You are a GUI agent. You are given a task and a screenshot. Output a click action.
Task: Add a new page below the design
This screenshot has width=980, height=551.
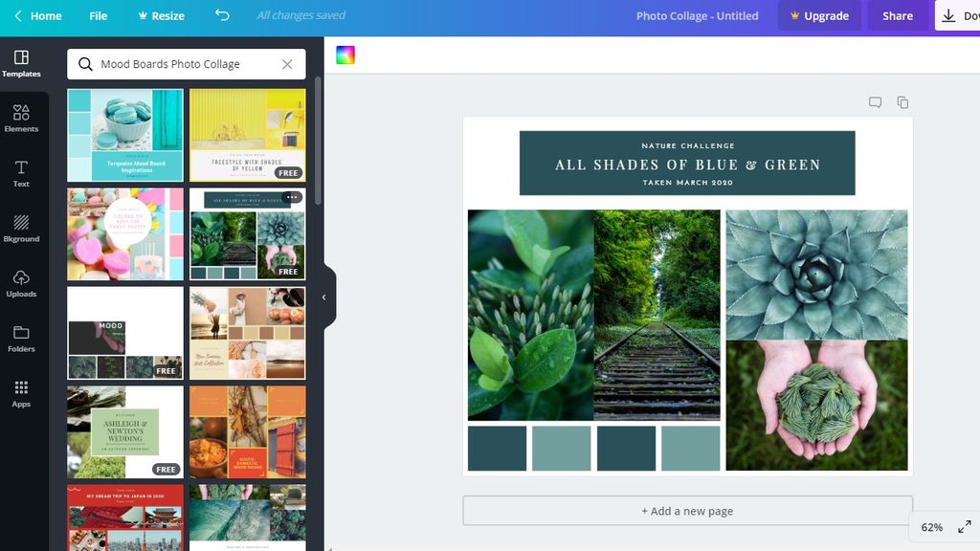point(687,510)
